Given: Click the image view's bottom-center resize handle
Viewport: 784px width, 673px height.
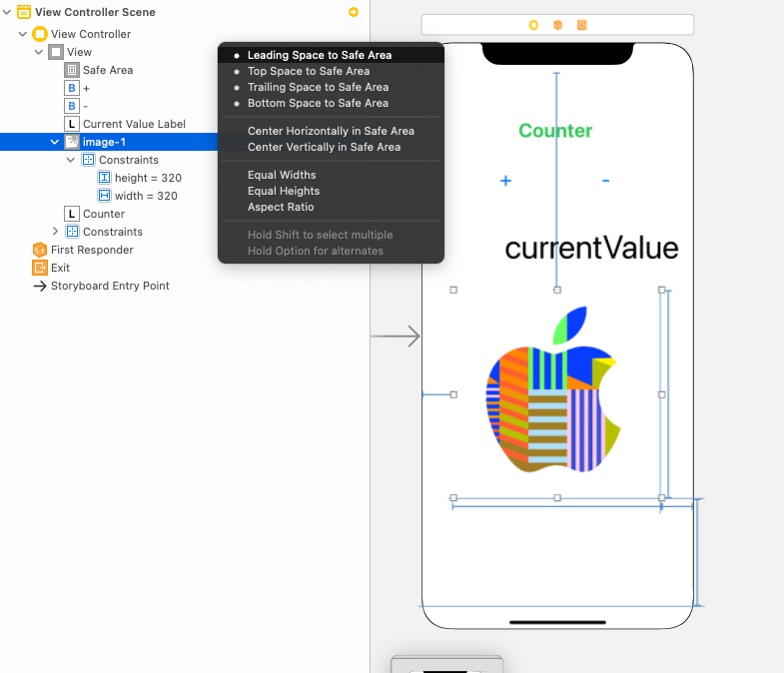Looking at the screenshot, I should [x=557, y=498].
